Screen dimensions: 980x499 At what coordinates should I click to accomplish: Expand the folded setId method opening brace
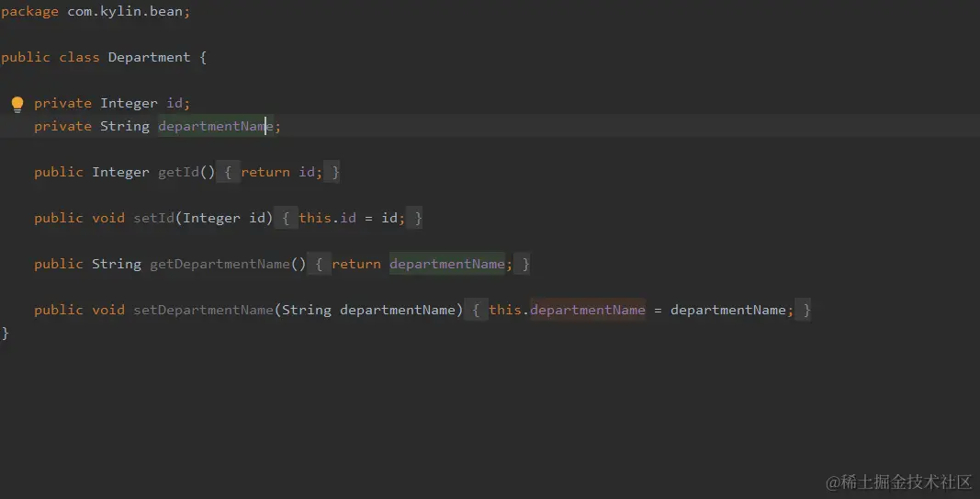tap(286, 218)
